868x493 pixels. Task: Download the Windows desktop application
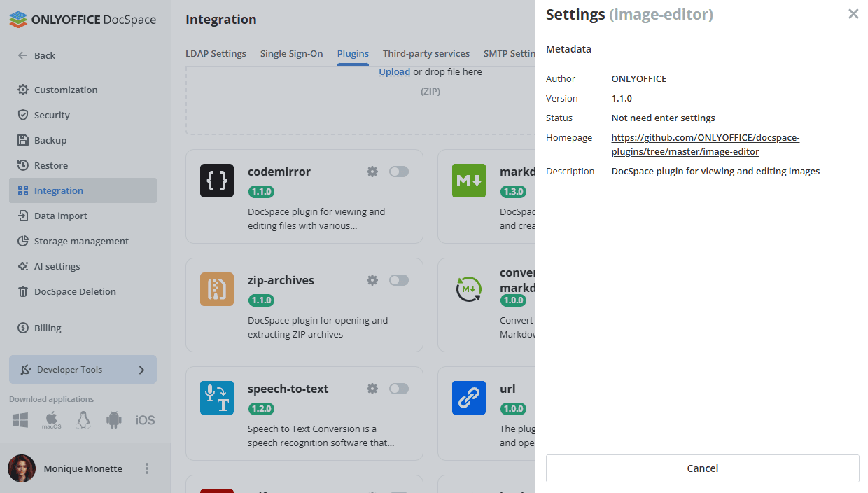(x=20, y=420)
